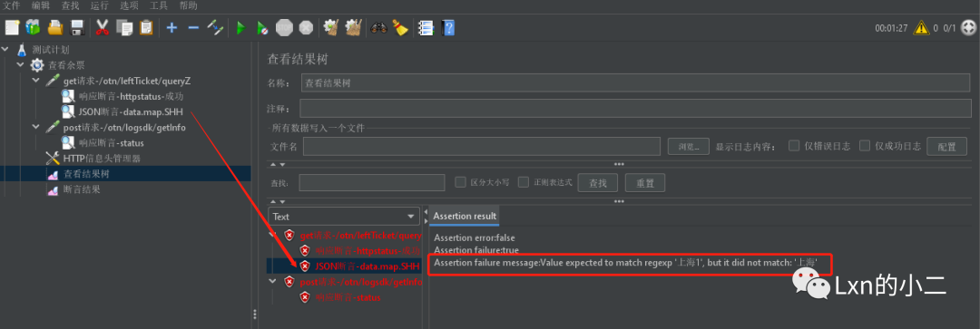The height and width of the screenshot is (329, 980).
Task: Collapse the post请求 sampler node in plan tree
Action: tap(35, 127)
